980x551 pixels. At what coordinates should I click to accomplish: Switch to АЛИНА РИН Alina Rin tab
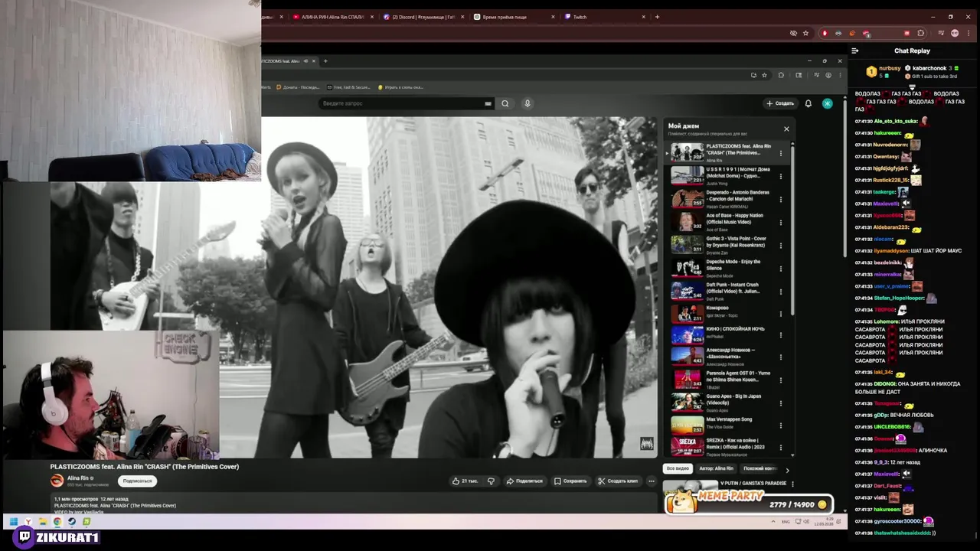[332, 17]
